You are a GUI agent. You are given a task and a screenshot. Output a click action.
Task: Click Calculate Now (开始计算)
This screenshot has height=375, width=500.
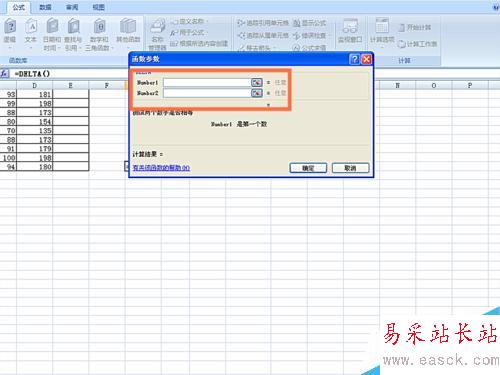coord(415,27)
